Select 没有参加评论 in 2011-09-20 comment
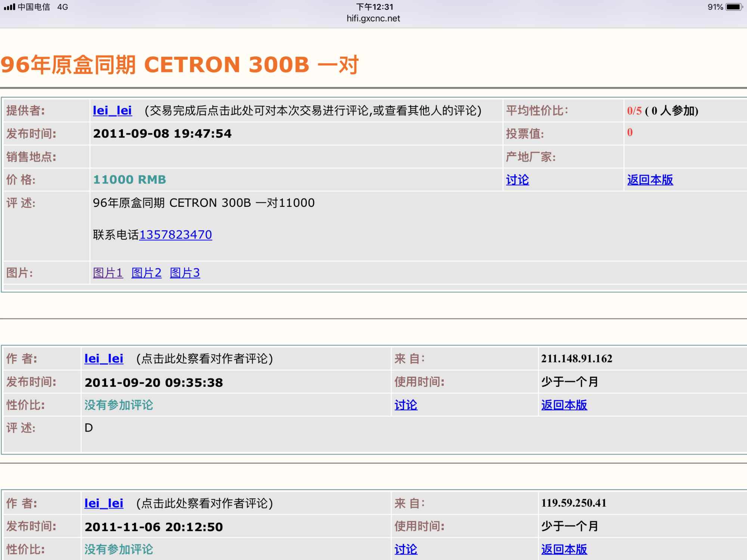 (119, 405)
